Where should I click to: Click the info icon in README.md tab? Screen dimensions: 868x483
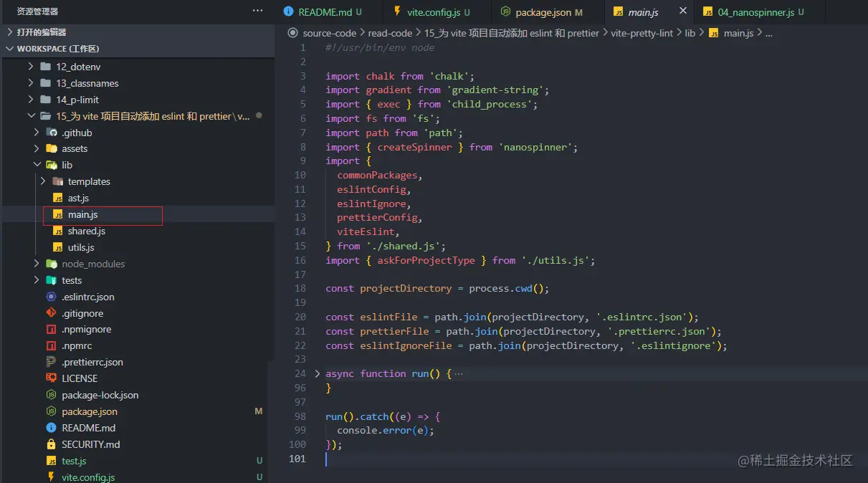289,11
